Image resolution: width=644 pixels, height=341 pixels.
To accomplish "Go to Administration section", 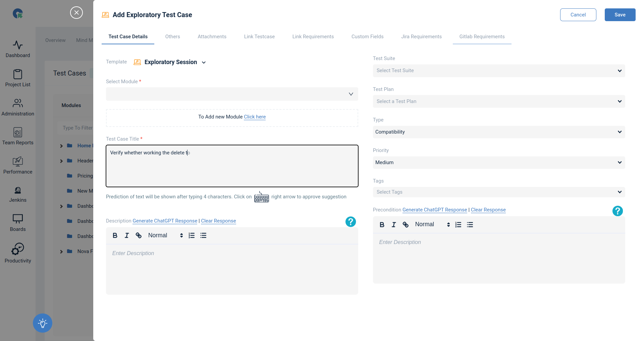I will [18, 107].
